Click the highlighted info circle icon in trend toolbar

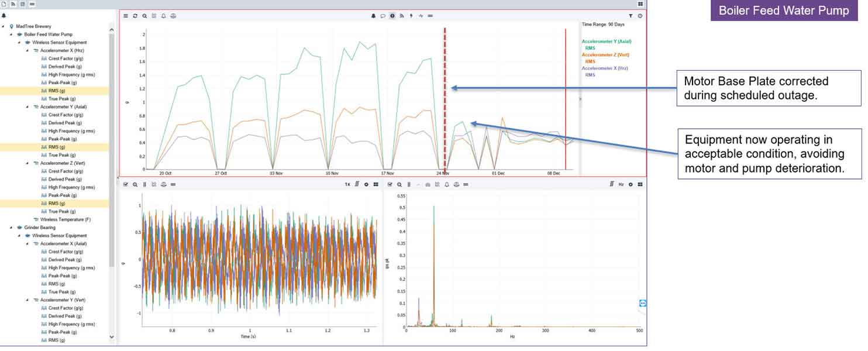(x=392, y=16)
